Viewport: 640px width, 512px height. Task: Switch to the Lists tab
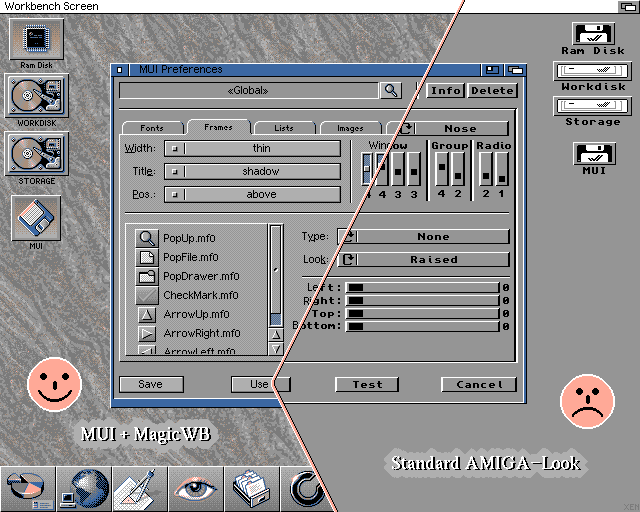tap(283, 128)
